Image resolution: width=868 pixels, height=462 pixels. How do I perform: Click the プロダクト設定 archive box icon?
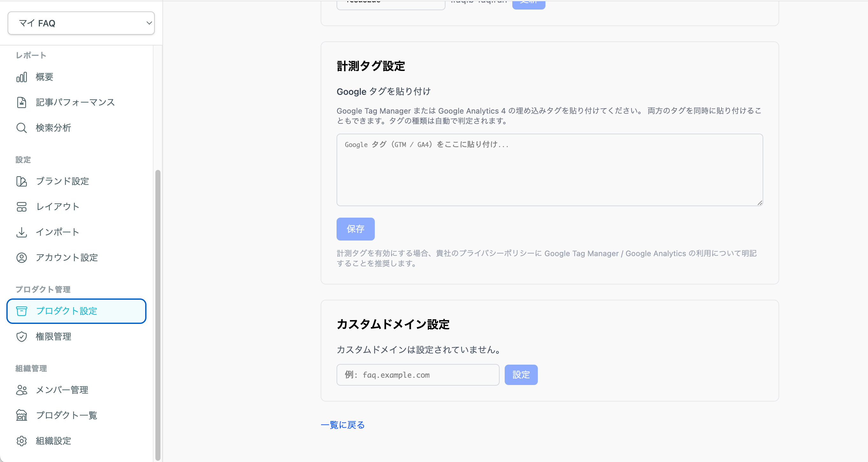22,311
